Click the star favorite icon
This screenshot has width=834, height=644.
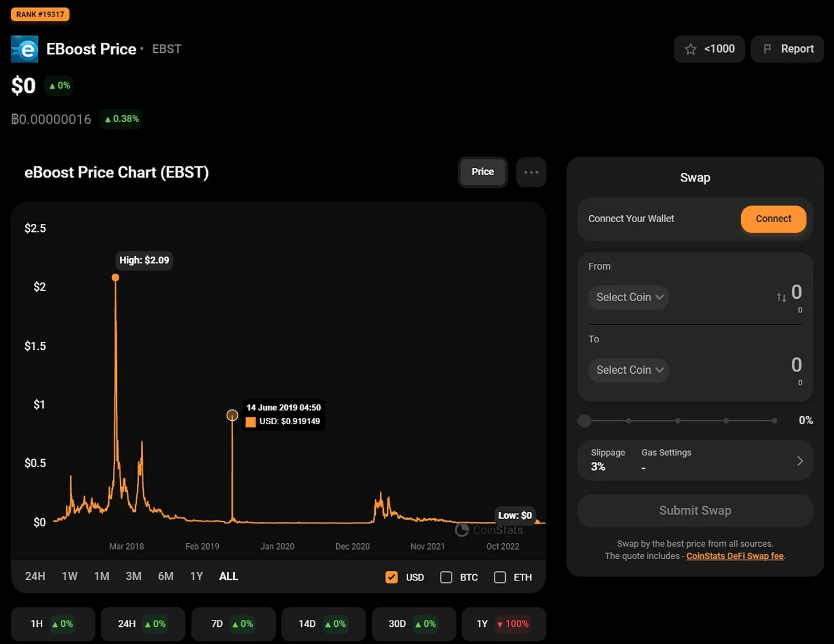tap(690, 49)
